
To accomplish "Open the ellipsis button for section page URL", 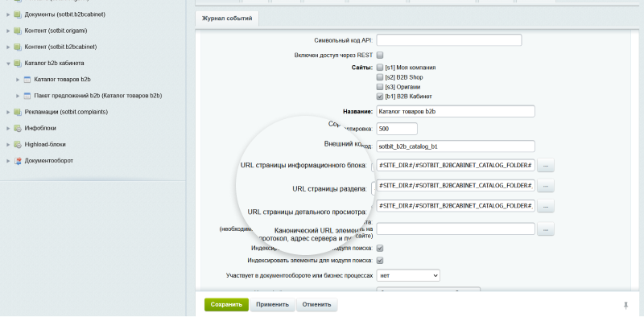I will [x=546, y=186].
